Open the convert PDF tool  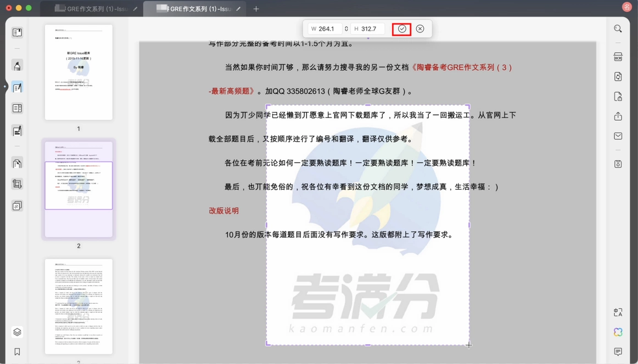pyautogui.click(x=618, y=76)
